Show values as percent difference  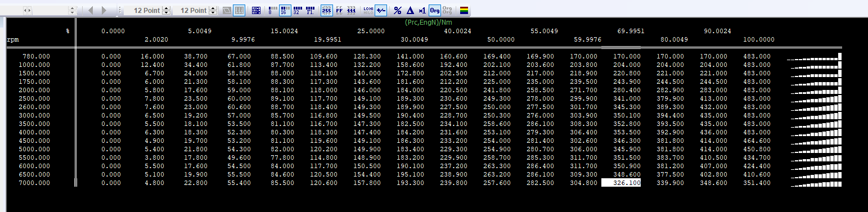(x=398, y=10)
